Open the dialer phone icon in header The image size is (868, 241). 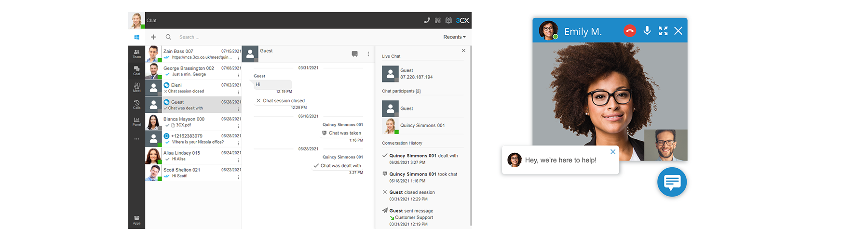pos(427,20)
